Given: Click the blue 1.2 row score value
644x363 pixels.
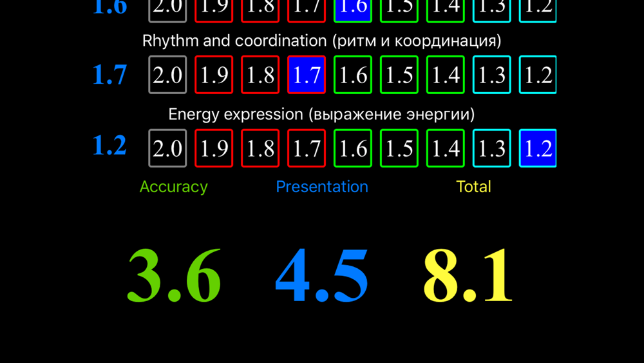Looking at the screenshot, I should point(109,145).
